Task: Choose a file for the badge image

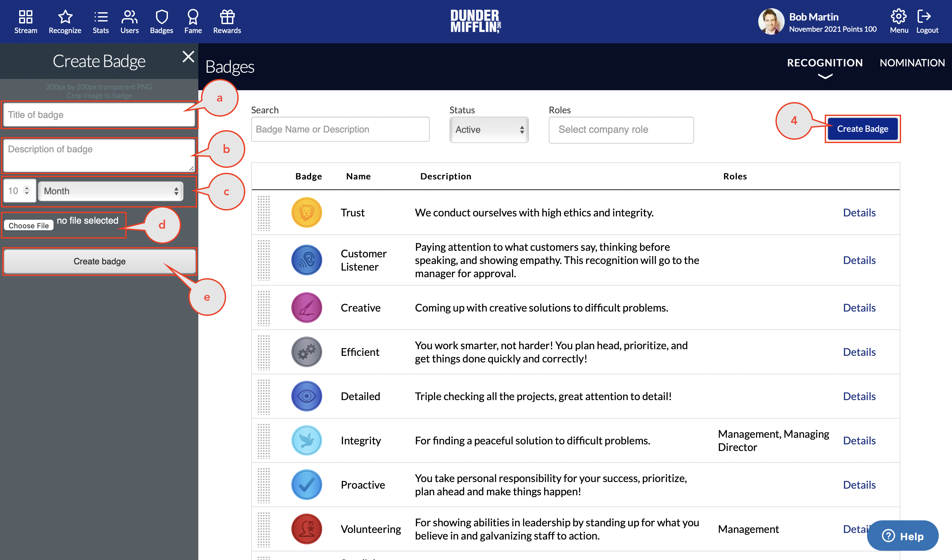Action: 28,225
